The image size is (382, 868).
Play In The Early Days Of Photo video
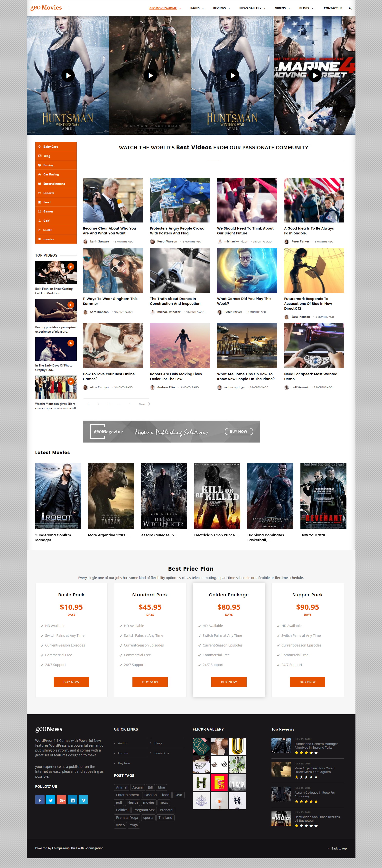click(71, 343)
